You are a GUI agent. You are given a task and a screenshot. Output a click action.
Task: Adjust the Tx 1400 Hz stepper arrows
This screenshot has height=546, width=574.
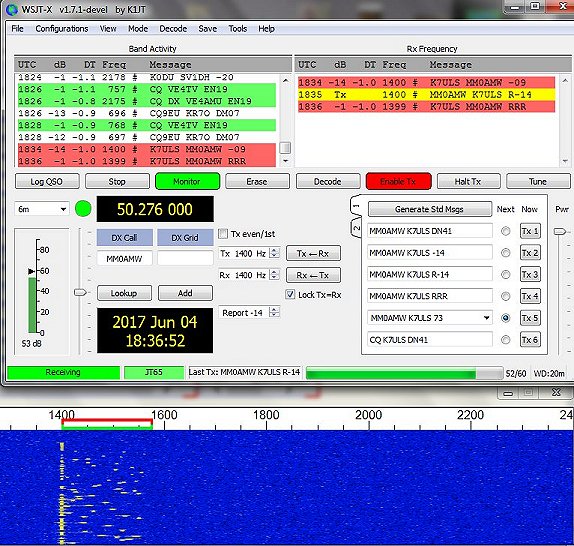click(x=274, y=253)
